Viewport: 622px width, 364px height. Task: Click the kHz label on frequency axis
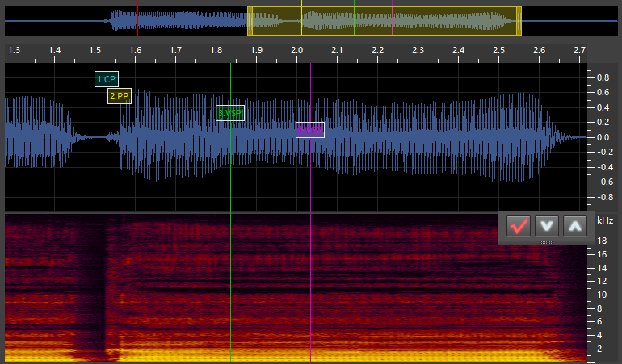(604, 220)
